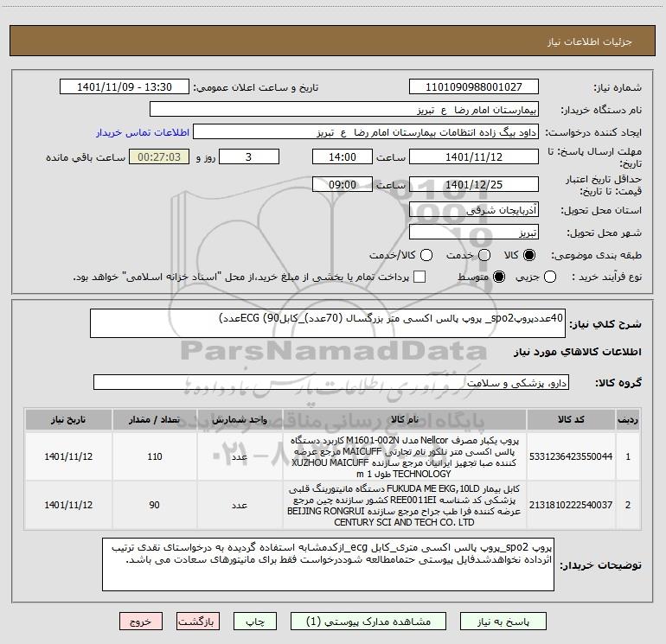This screenshot has height=644, width=666.
Task: Click the request creator field داود بیگ زاده
Action: 366,132
